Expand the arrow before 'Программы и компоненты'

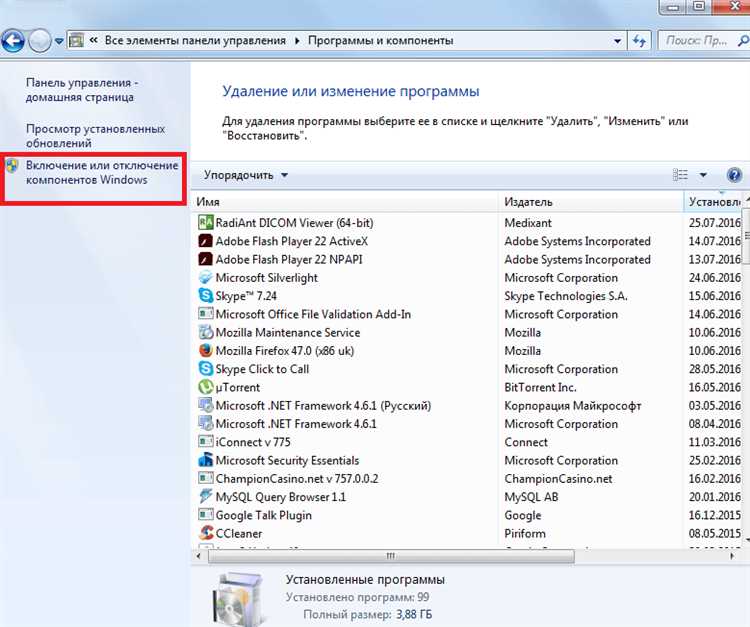click(x=297, y=41)
